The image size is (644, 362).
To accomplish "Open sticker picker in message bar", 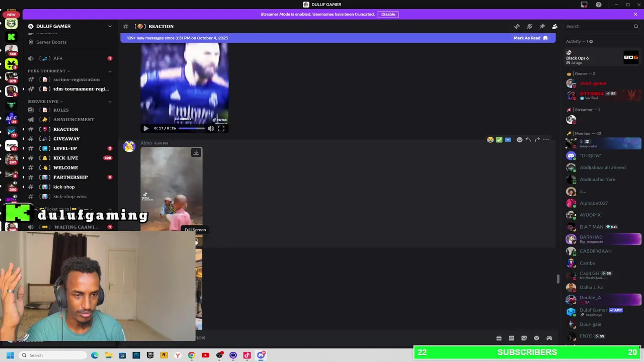I will (524, 338).
